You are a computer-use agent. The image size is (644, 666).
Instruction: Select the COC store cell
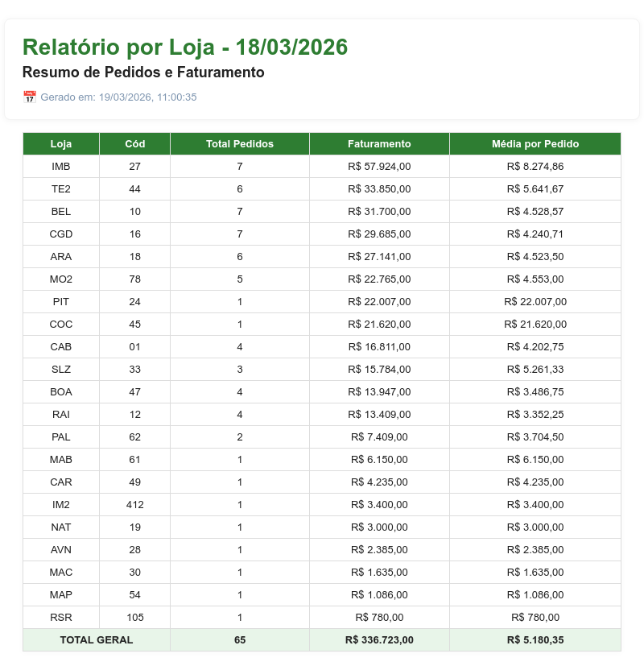[61, 324]
